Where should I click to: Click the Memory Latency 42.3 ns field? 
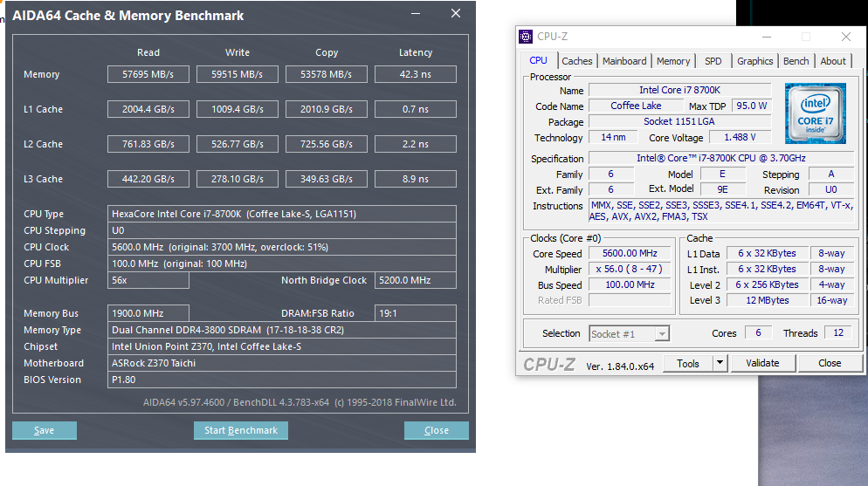pos(416,74)
